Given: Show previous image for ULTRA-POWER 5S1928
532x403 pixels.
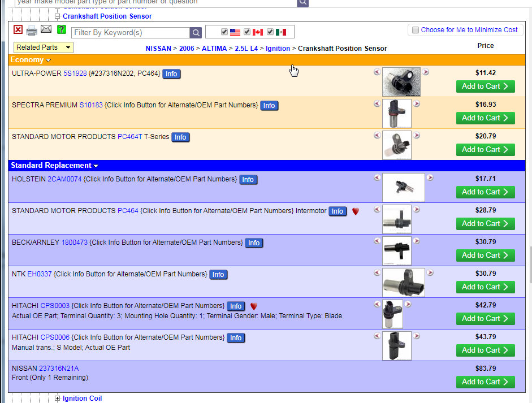Looking at the screenshot, I should click(x=377, y=72).
